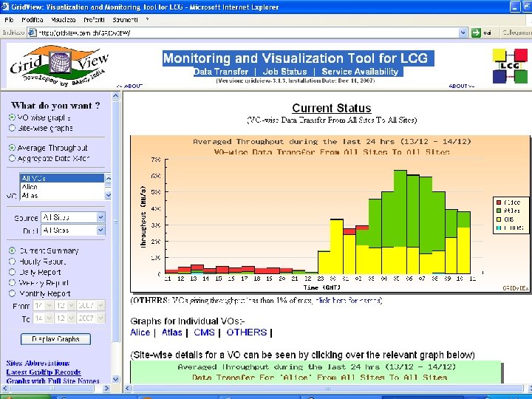Open the Strumenti menu
The height and width of the screenshot is (399, 532).
pos(125,20)
